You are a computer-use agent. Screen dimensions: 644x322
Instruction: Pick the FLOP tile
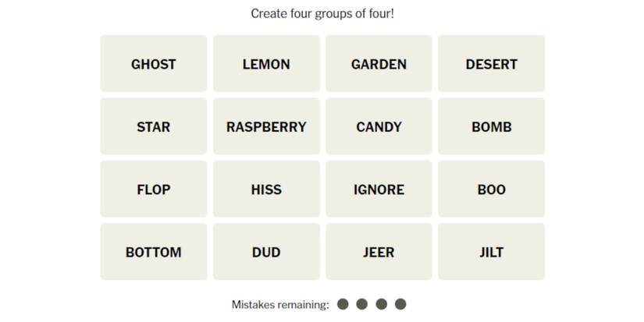click(x=153, y=189)
